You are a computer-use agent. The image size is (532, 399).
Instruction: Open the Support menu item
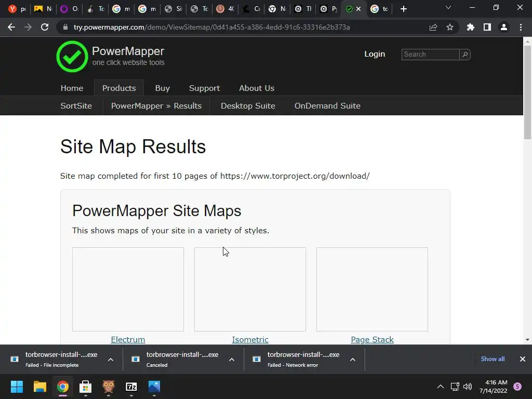pos(204,88)
